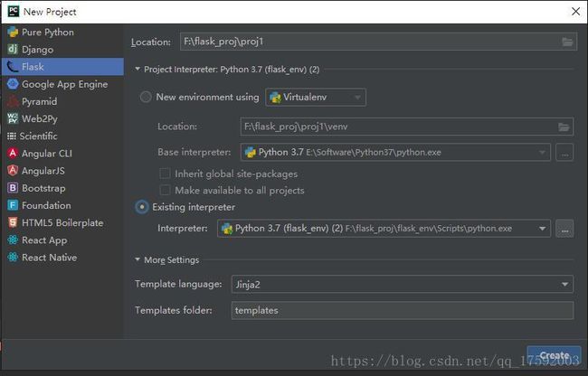The image size is (588, 376).
Task: Click the Google App Engine icon
Action: (x=13, y=84)
